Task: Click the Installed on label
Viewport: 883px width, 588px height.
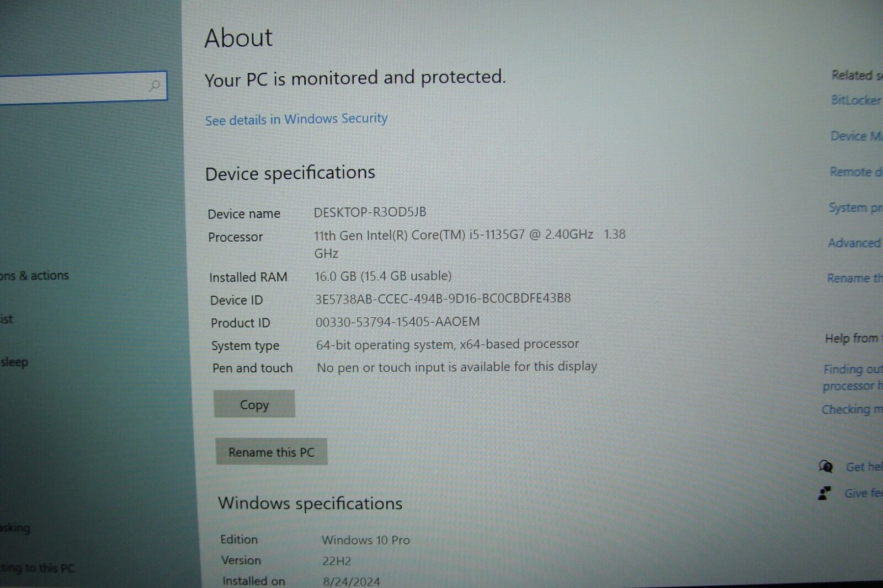Action: tap(254, 581)
